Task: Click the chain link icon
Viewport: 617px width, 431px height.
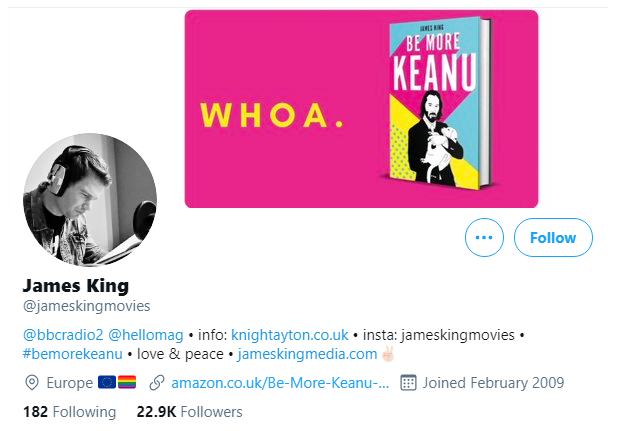Action: [155, 382]
